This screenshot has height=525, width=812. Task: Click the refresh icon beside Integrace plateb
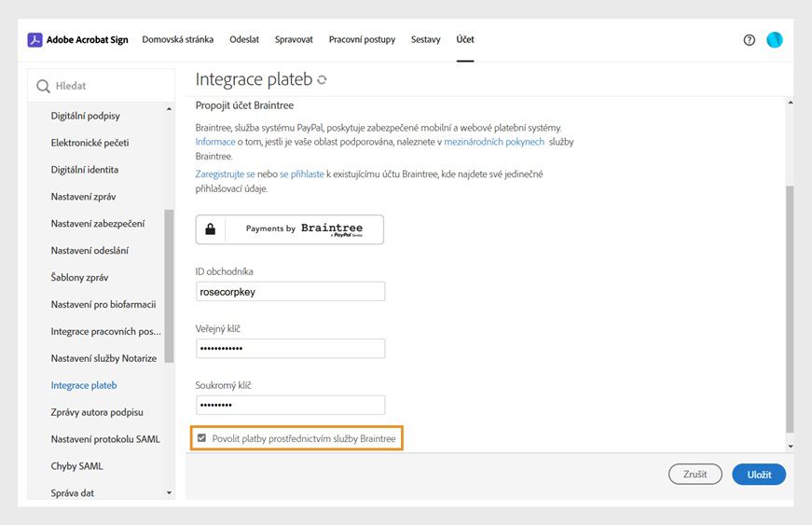coord(322,80)
